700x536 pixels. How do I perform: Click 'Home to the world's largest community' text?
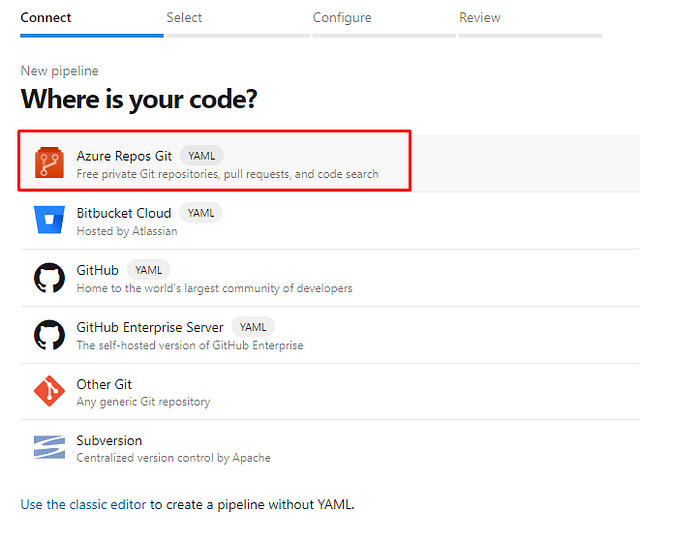coord(214,288)
